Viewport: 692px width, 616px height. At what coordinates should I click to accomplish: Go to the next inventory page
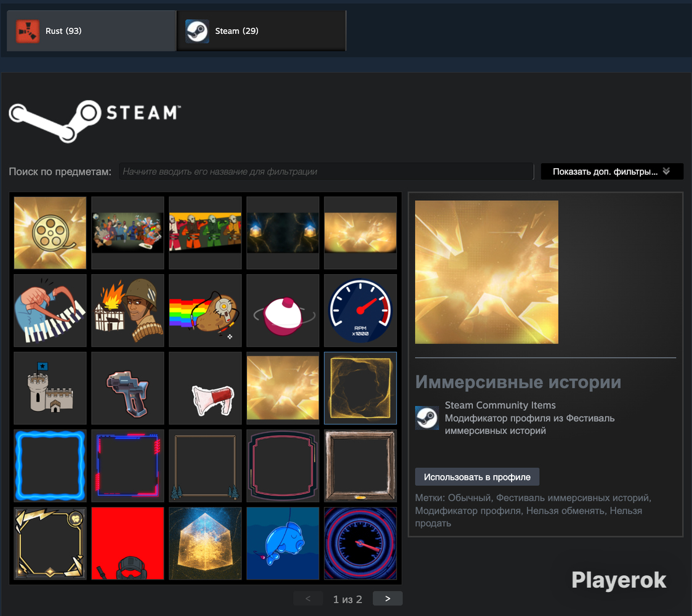coord(387,599)
